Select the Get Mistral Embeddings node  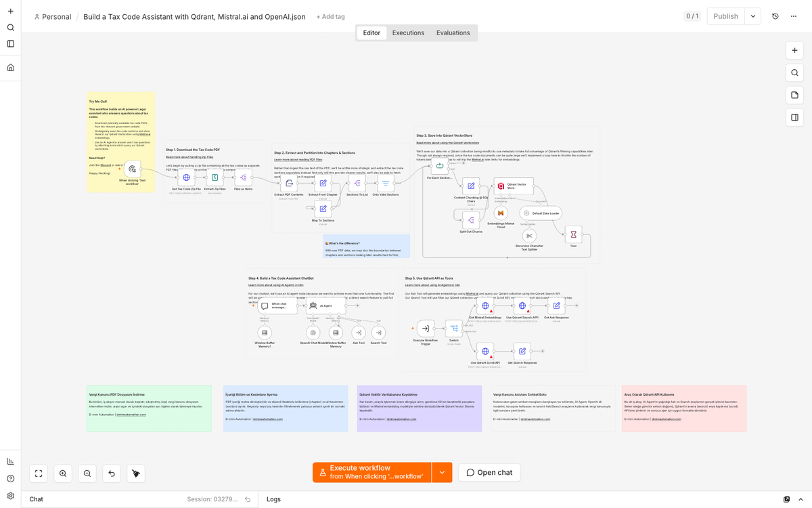pos(485,306)
